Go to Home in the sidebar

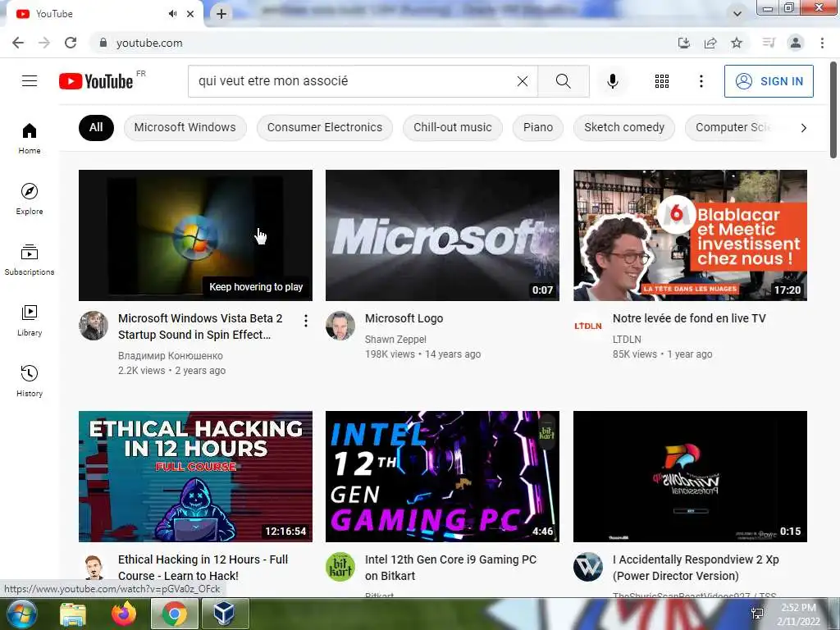[x=30, y=138]
